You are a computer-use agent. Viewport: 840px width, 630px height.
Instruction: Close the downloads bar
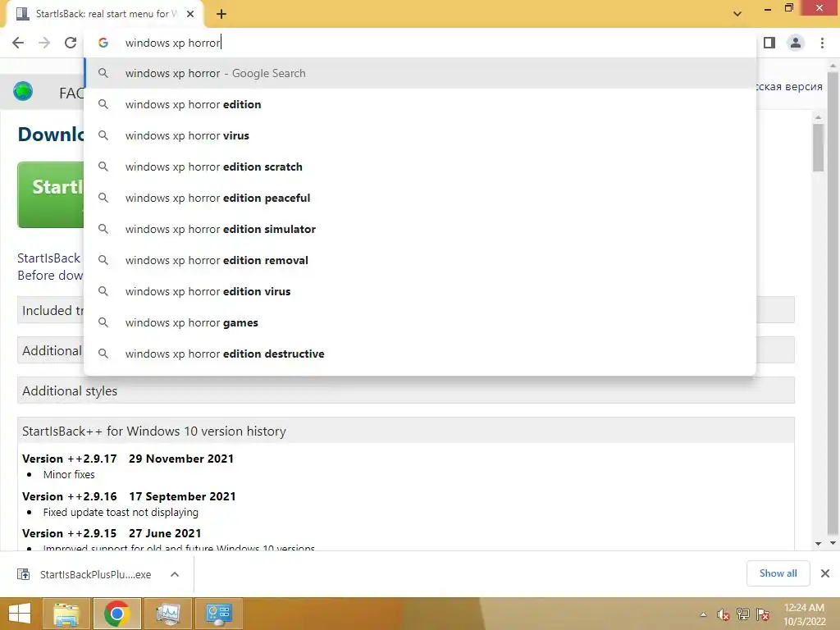825,573
